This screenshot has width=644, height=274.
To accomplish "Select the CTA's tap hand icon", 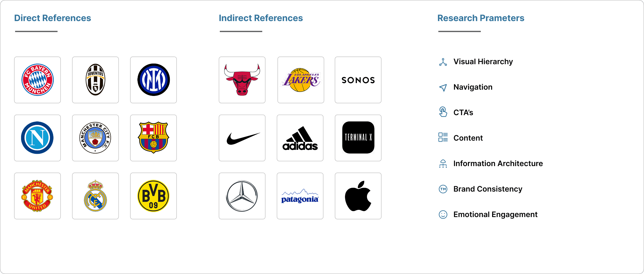I will (x=443, y=112).
